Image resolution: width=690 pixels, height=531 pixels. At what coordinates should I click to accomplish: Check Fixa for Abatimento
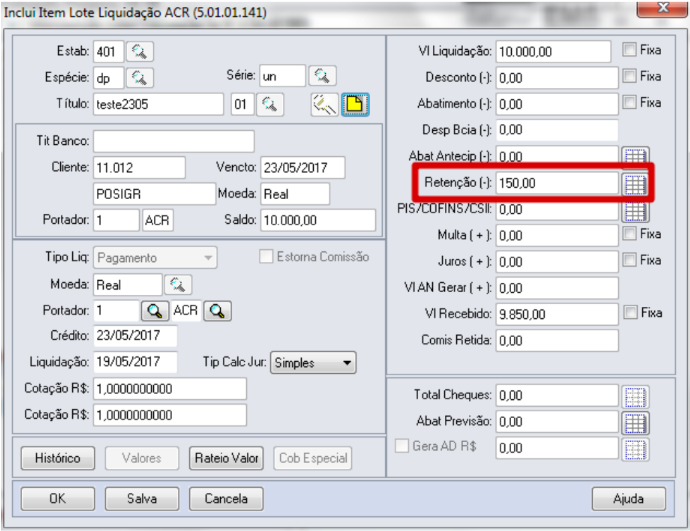click(629, 102)
